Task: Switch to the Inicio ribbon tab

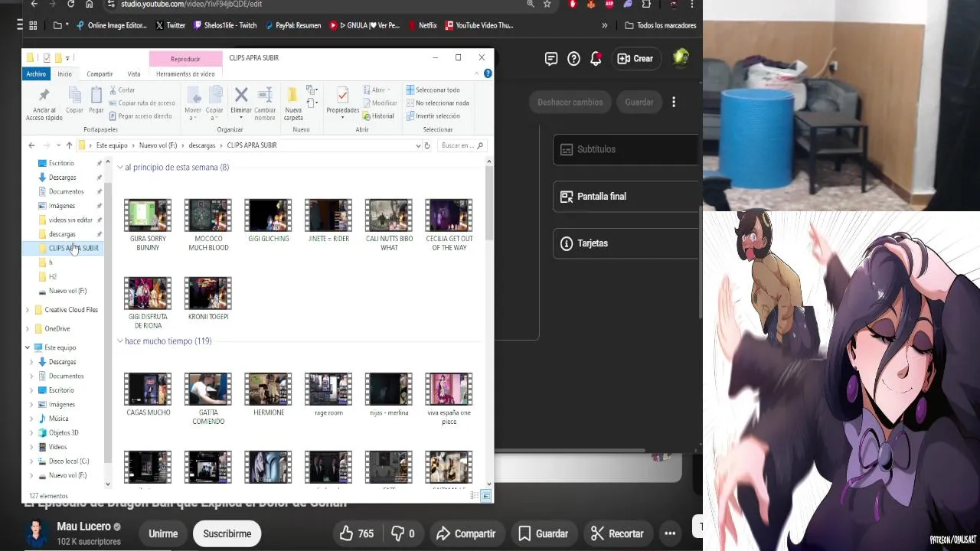Action: (x=64, y=73)
